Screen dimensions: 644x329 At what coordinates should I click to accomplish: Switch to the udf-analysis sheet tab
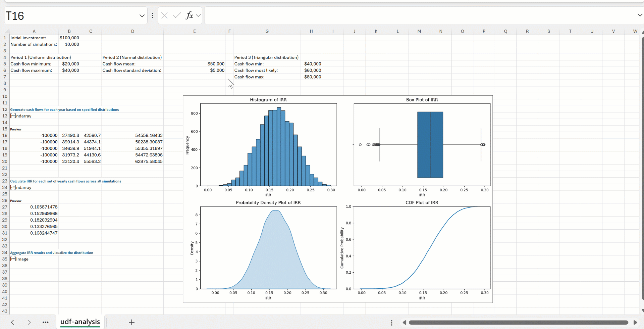(x=80, y=322)
